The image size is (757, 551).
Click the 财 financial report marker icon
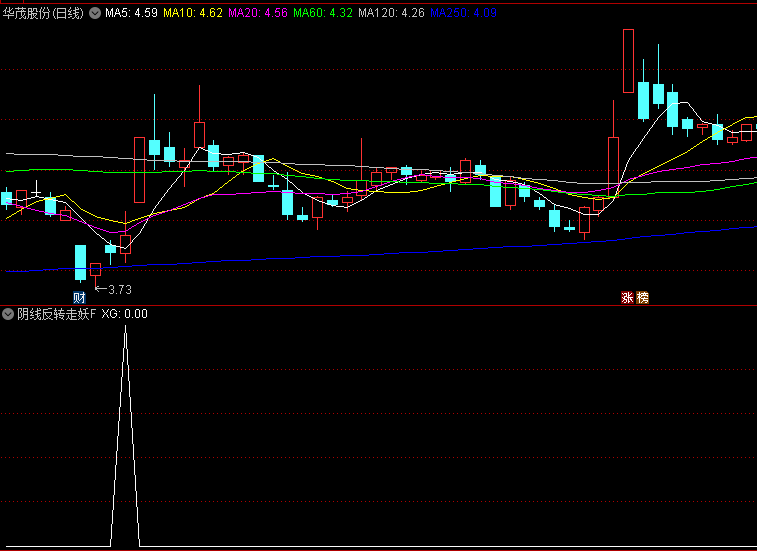(x=80, y=297)
